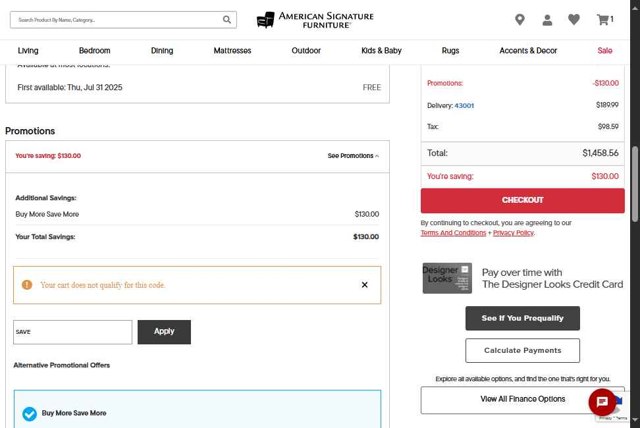
Task: Click the search magnifier icon
Action: coord(227,20)
